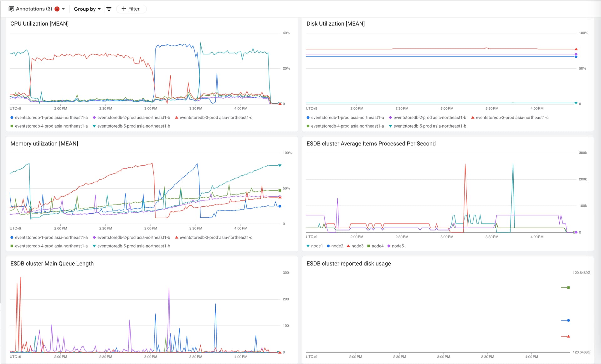
Task: Click the Disk Utilization [MEAN] chart title
Action: 336,24
